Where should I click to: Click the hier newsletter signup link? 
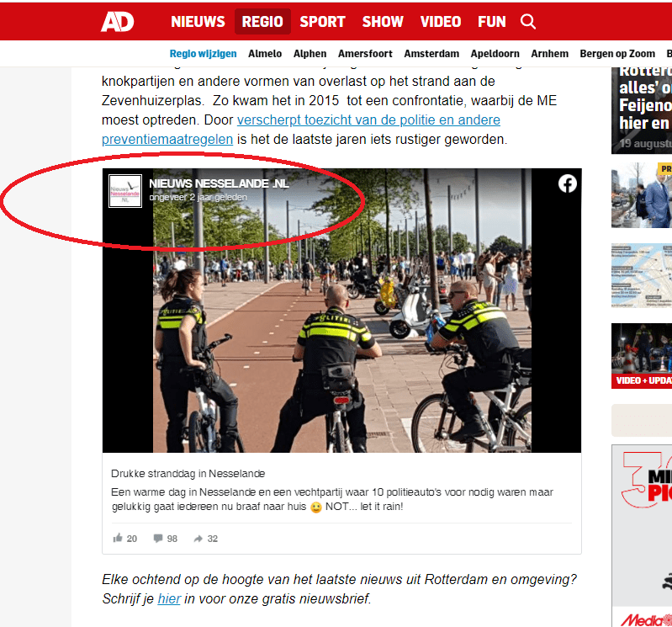tap(169, 598)
